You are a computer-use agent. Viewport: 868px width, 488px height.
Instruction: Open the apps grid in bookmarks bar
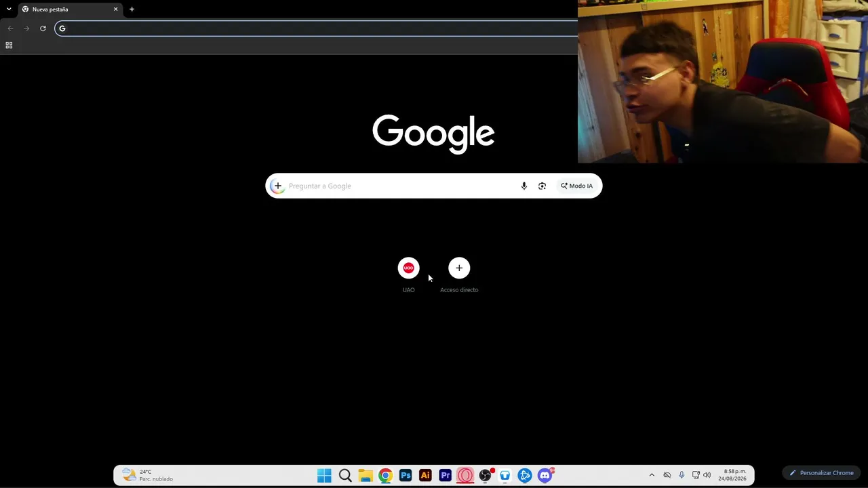pyautogui.click(x=9, y=45)
